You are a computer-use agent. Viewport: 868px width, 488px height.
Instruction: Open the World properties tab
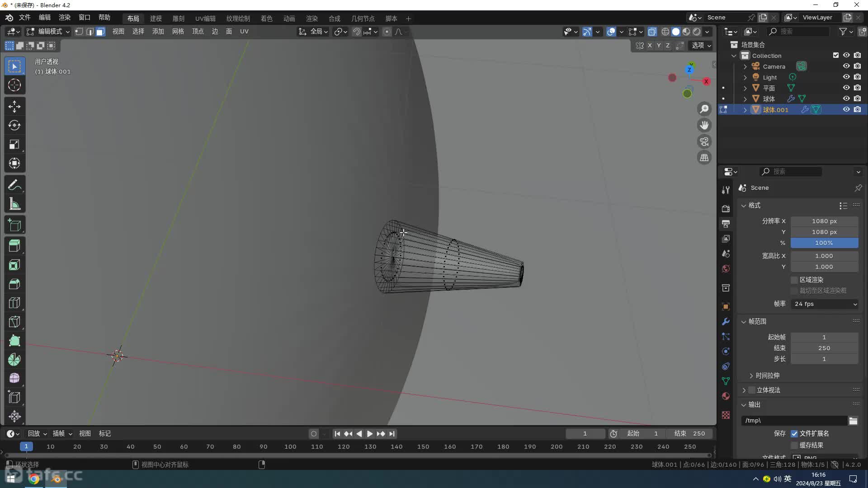[726, 269]
